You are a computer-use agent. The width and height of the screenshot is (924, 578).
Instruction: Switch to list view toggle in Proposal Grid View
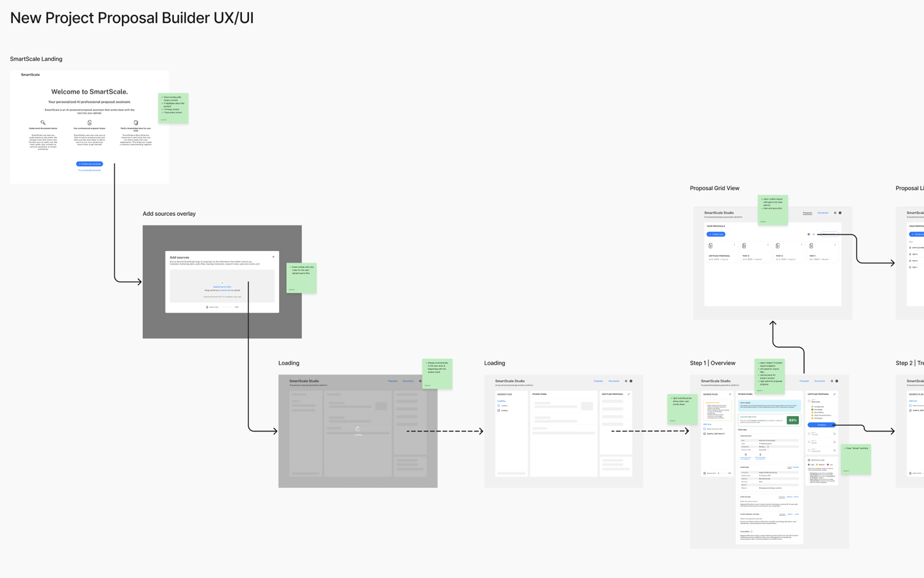[814, 234]
